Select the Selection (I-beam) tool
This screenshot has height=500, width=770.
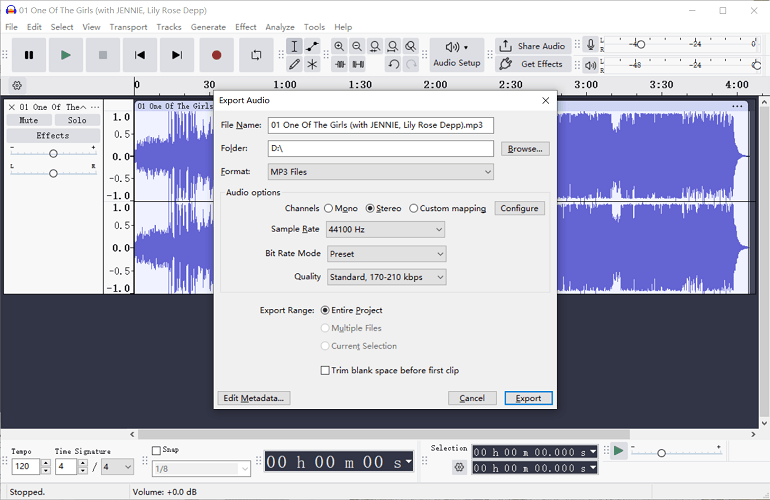(294, 46)
